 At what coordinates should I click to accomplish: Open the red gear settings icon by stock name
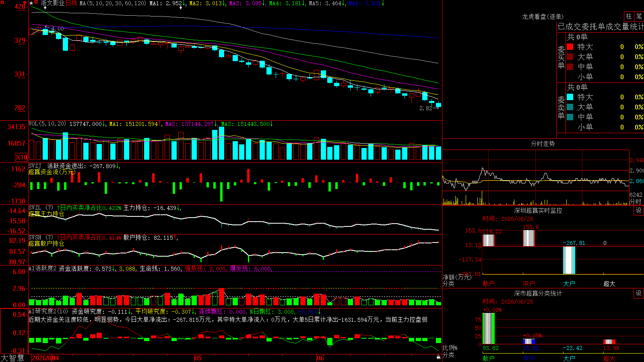point(36,2)
